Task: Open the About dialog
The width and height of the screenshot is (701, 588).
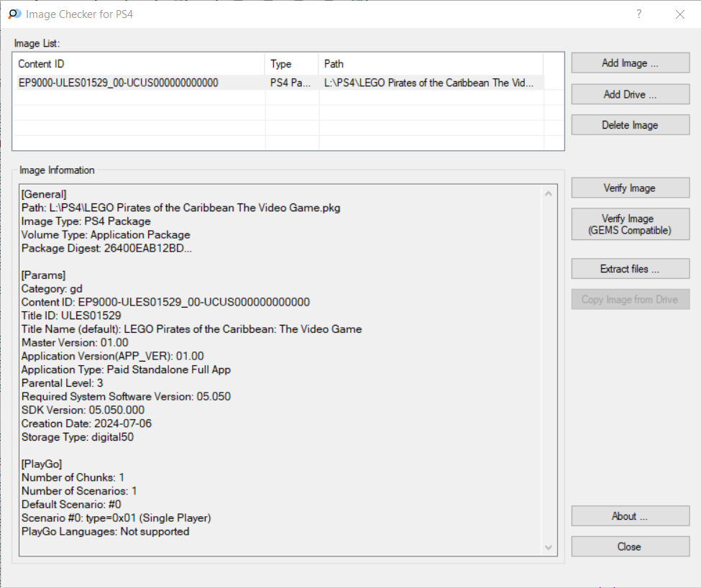Action: [x=631, y=516]
